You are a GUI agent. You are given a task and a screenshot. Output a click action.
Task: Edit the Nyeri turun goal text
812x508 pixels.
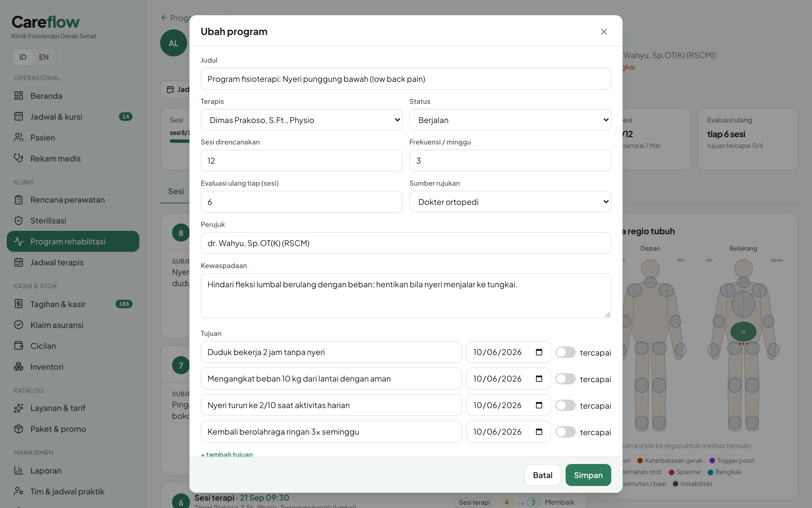click(331, 405)
